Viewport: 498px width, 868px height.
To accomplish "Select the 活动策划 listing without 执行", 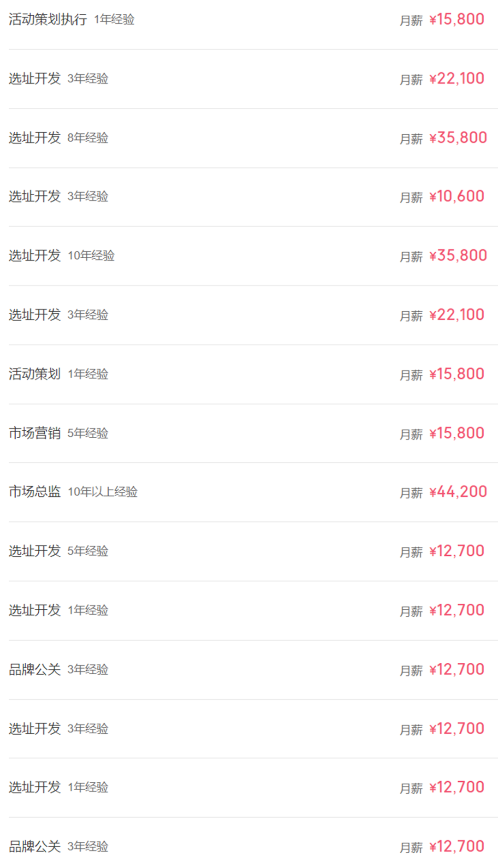I will [x=249, y=374].
